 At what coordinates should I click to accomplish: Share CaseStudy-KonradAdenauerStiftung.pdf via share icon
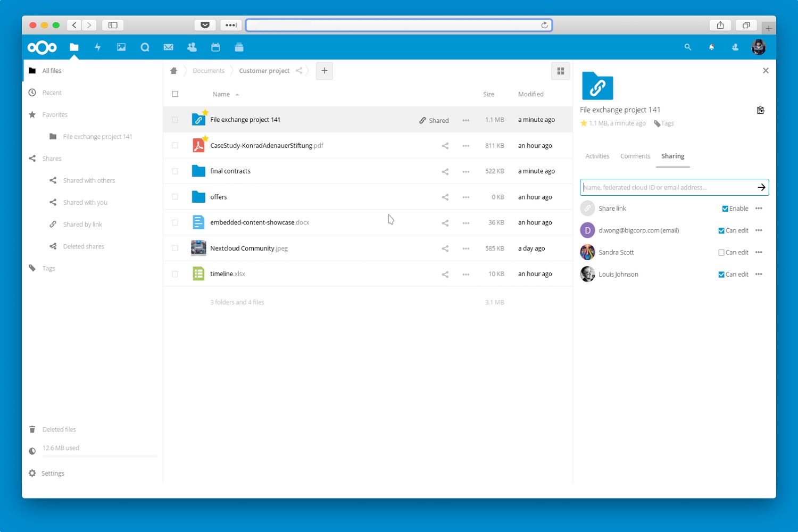click(445, 146)
